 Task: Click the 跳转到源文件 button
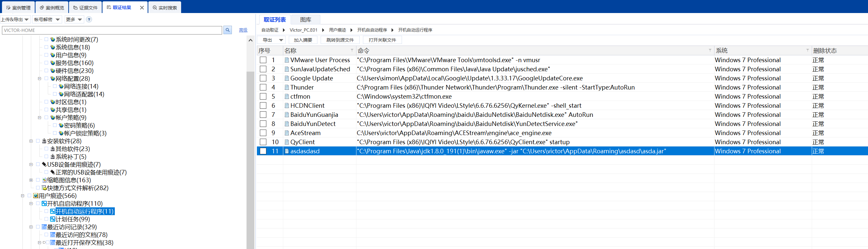(x=340, y=40)
